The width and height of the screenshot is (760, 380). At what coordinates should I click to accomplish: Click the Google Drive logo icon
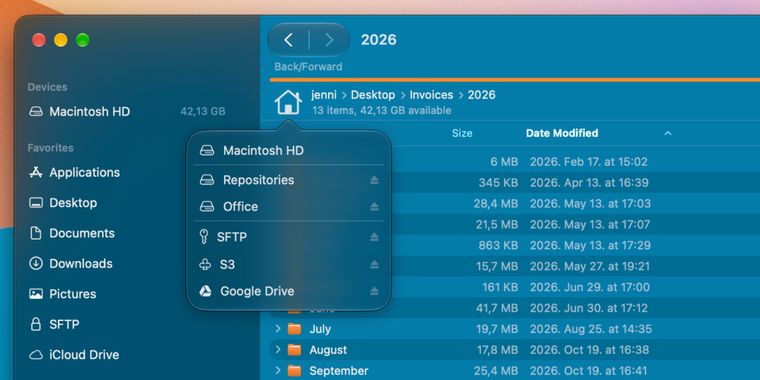point(205,291)
